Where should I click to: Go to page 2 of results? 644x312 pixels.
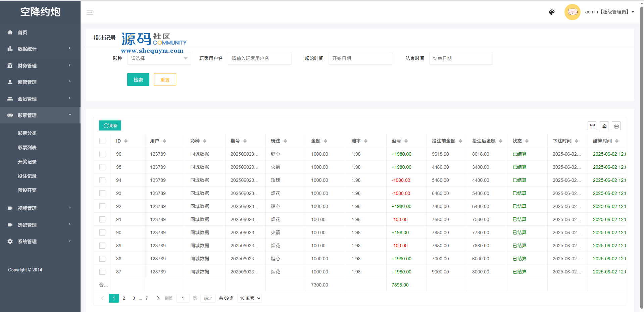(x=124, y=298)
